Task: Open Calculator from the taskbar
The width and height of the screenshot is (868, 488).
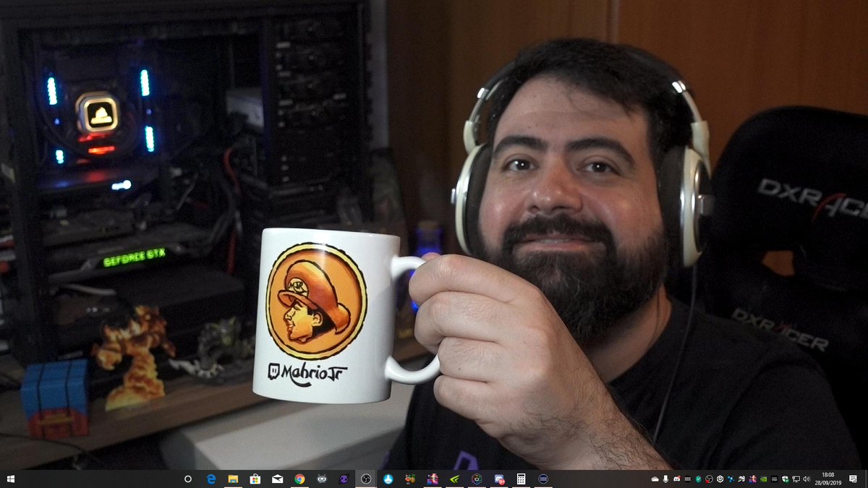Action: point(521,479)
